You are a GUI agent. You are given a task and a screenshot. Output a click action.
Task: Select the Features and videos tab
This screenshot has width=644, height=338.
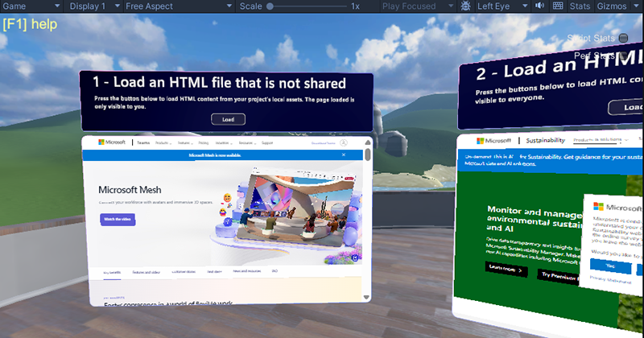point(147,272)
